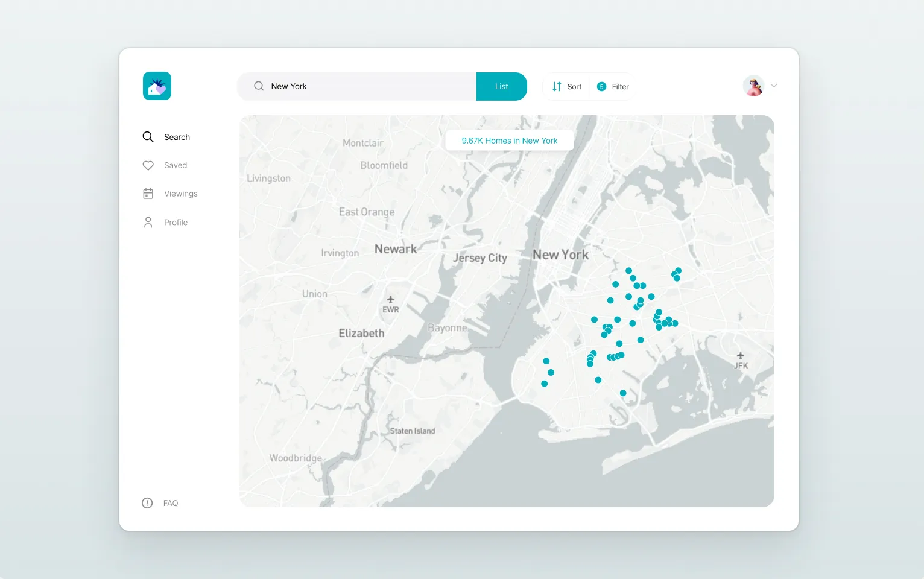
Task: Click the user avatar picture
Action: point(754,86)
